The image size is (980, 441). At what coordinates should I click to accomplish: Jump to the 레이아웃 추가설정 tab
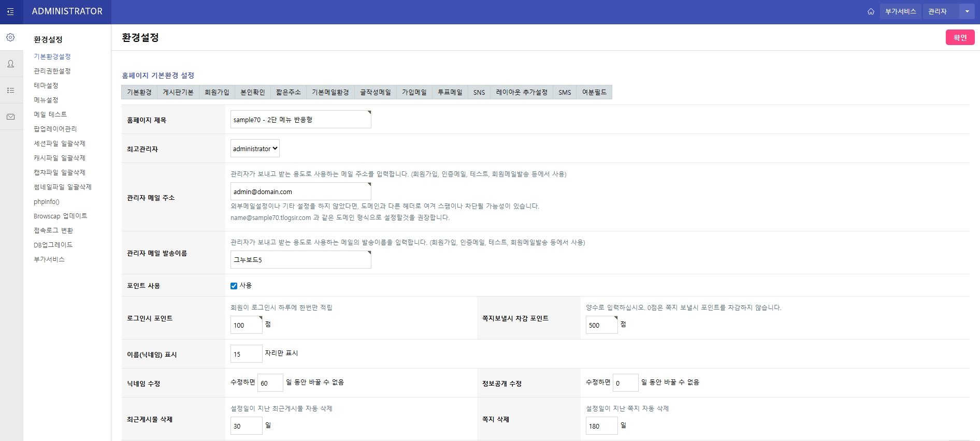pos(521,92)
